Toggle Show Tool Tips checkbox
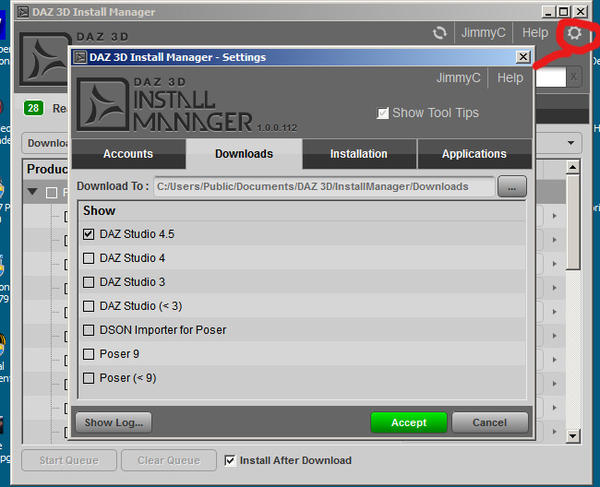The width and height of the screenshot is (600, 487). point(383,113)
